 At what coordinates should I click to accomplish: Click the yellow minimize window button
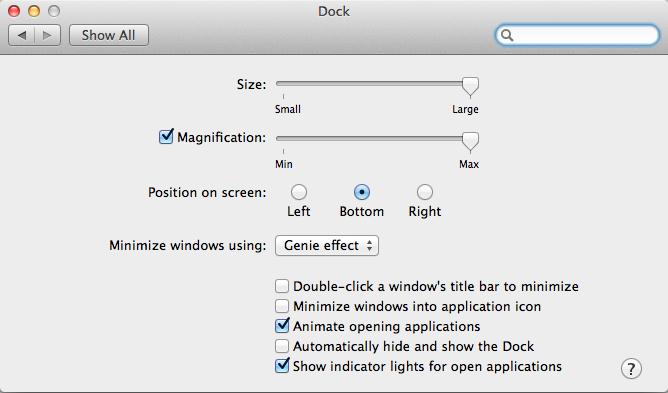coord(34,11)
